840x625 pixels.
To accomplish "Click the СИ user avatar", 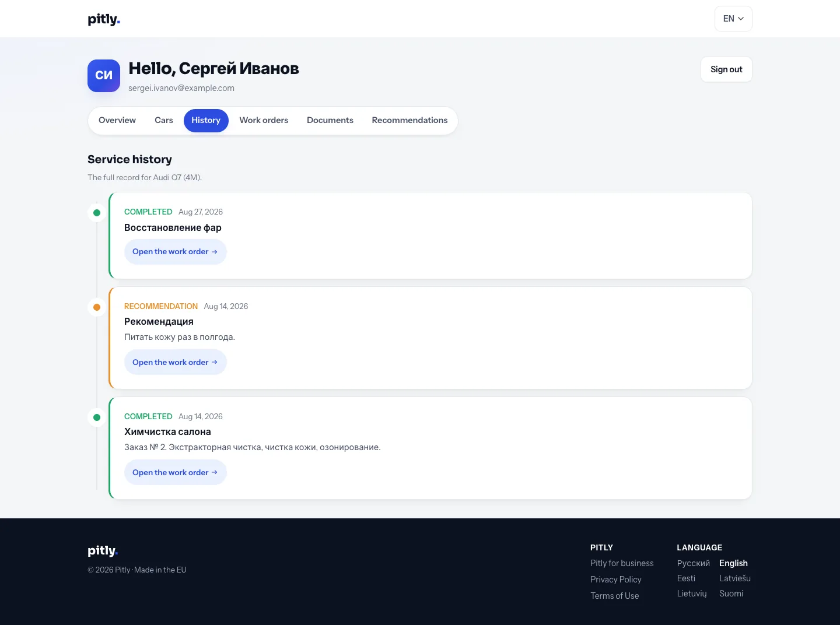I will 104,76.
